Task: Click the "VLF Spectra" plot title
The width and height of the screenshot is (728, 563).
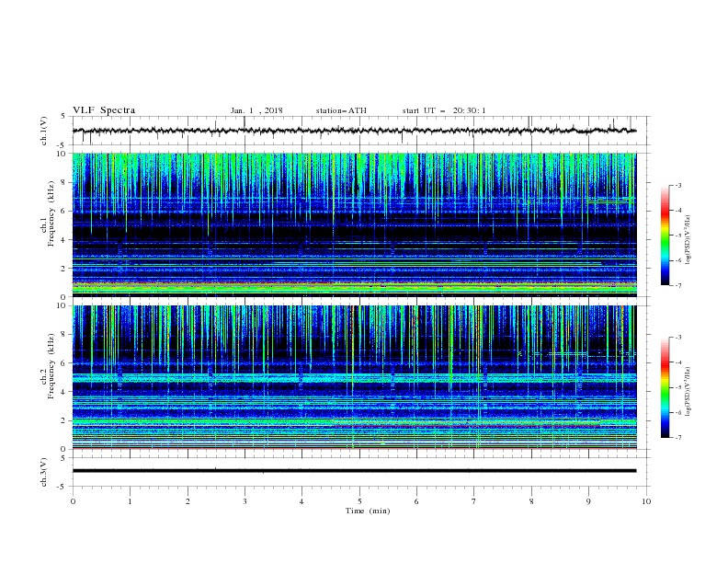Action: [104, 110]
